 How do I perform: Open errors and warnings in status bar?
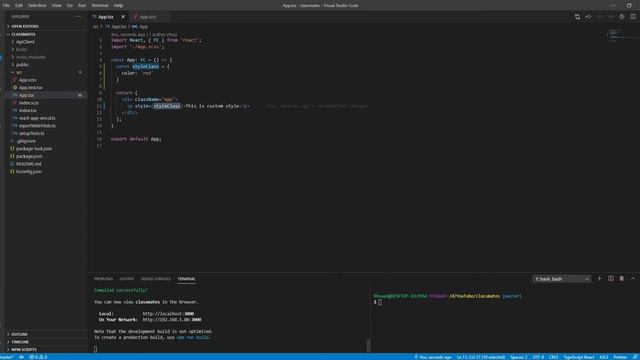pyautogui.click(x=38, y=357)
